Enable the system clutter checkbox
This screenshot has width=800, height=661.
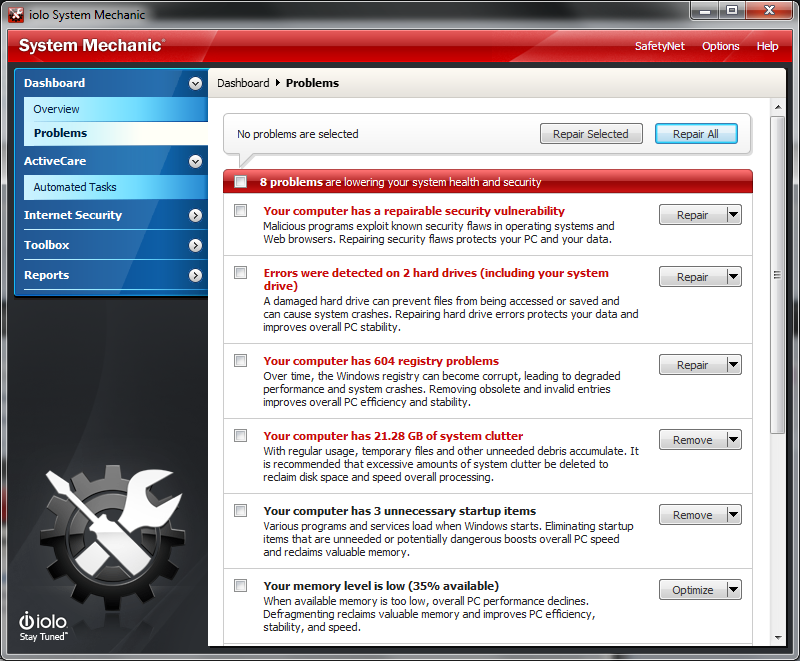240,436
